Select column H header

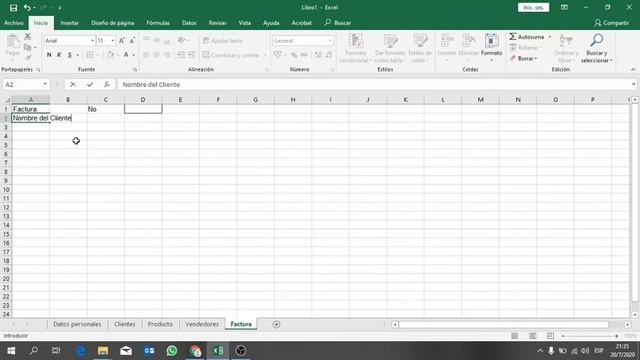pyautogui.click(x=293, y=100)
